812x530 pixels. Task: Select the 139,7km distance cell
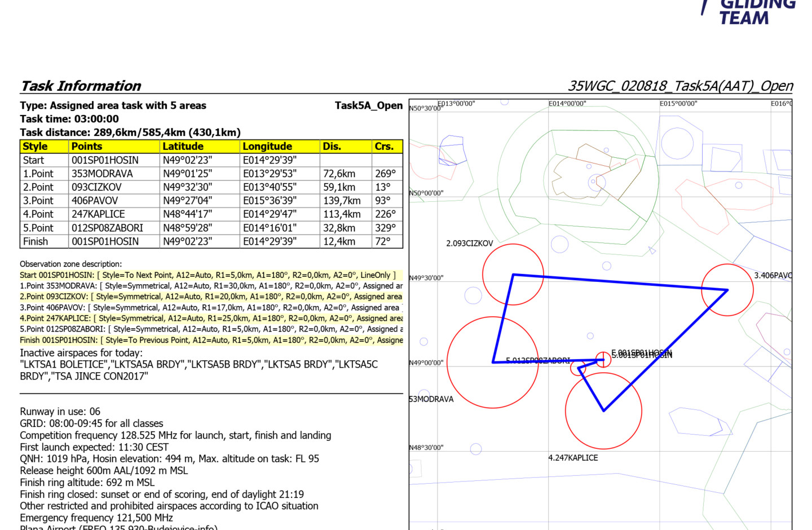coord(341,201)
